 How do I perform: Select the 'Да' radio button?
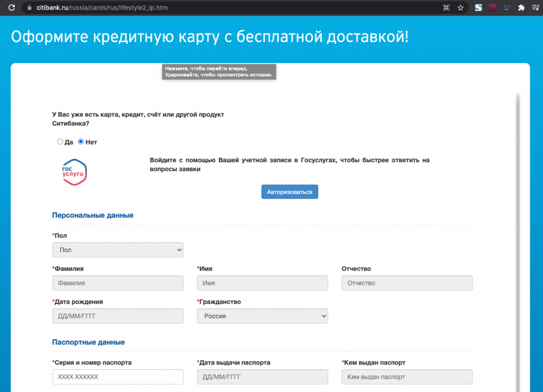coord(60,141)
